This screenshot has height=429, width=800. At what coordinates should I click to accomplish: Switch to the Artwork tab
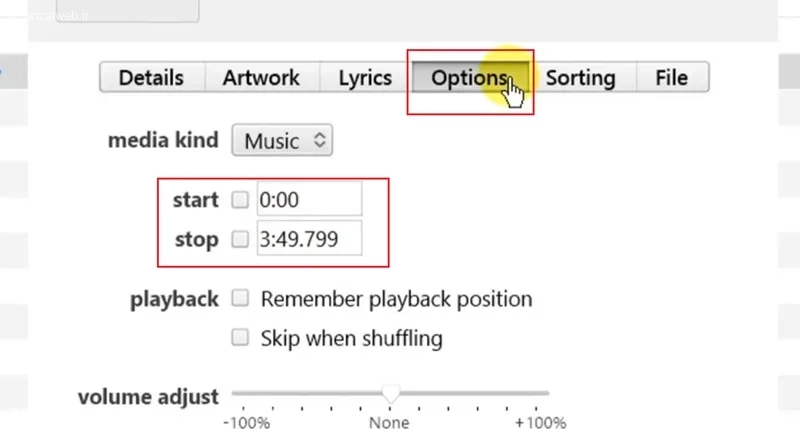pyautogui.click(x=262, y=78)
